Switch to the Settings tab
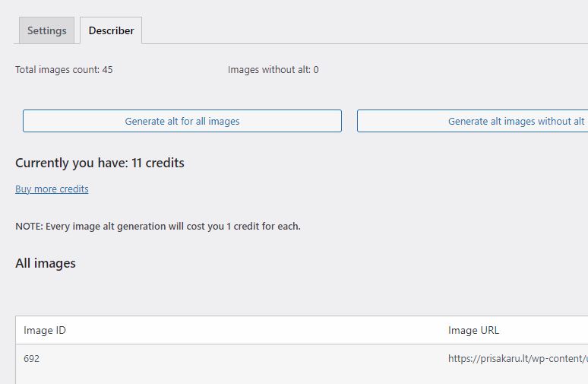The width and height of the screenshot is (588, 384). pos(46,30)
